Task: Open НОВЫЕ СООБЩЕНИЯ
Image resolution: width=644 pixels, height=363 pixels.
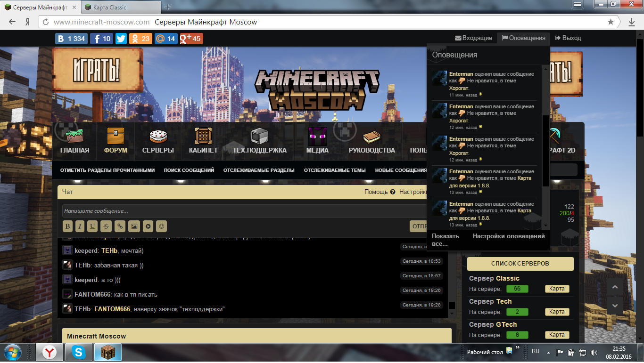Action: 401,170
